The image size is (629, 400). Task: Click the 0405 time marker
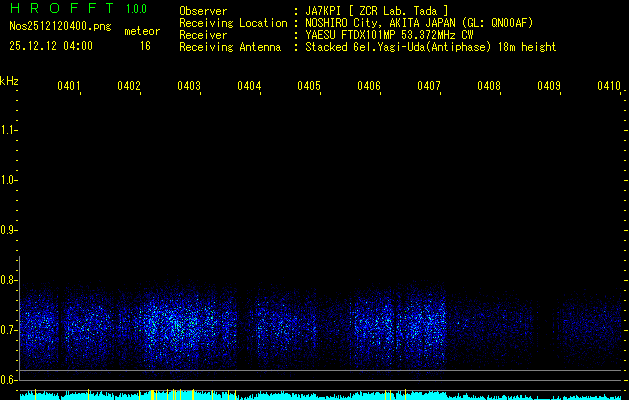[309, 87]
